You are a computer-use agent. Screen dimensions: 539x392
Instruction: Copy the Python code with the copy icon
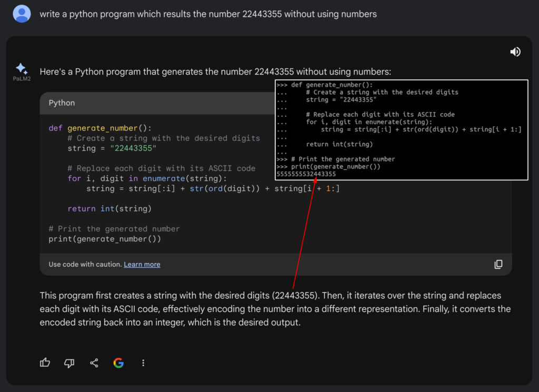[x=498, y=264]
